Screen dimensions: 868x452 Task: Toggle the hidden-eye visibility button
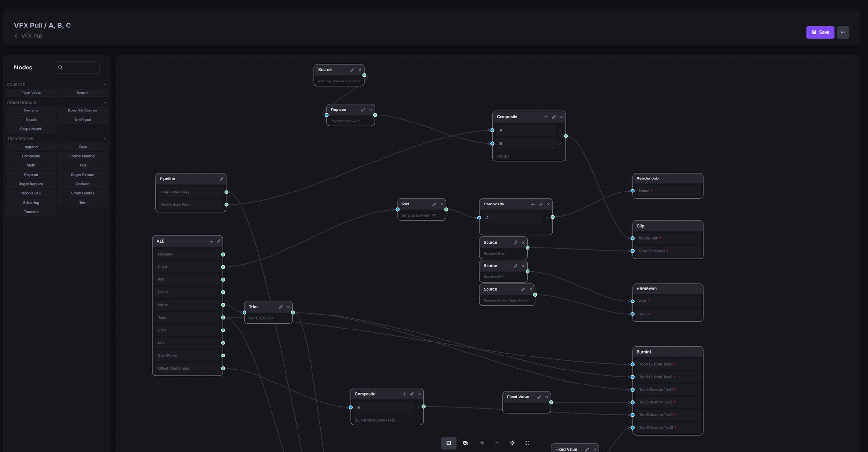pos(465,443)
